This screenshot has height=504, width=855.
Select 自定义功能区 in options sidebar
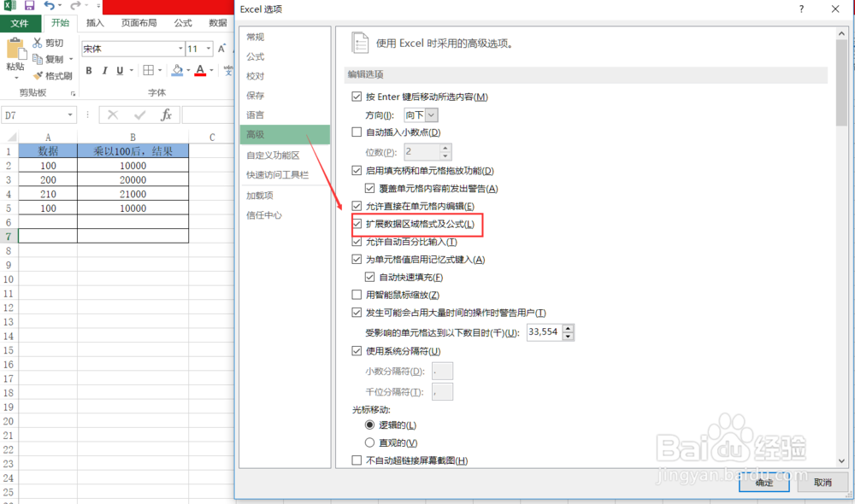[x=285, y=155]
